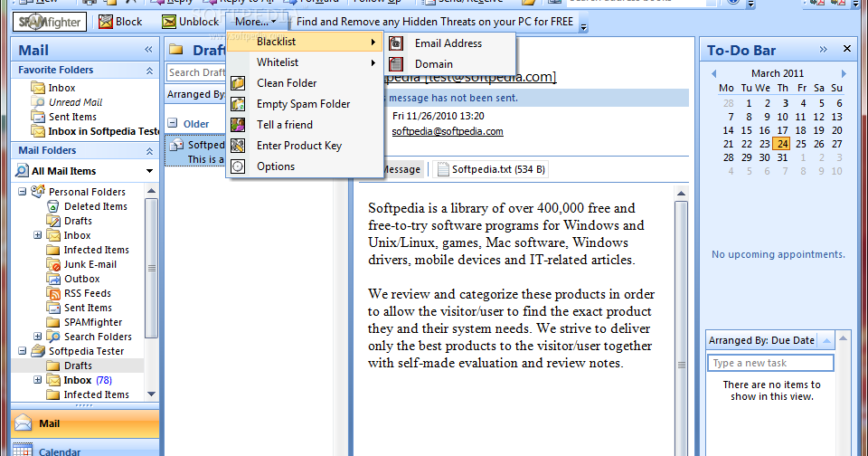This screenshot has width=868, height=456.
Task: Click the Unblock toolbar button
Action: pos(191,22)
